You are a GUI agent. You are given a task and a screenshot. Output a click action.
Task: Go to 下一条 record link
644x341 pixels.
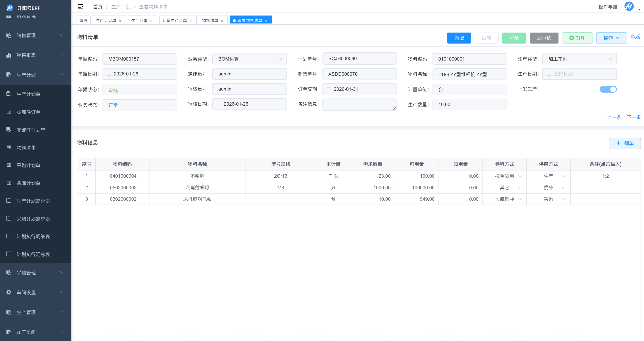(x=633, y=117)
